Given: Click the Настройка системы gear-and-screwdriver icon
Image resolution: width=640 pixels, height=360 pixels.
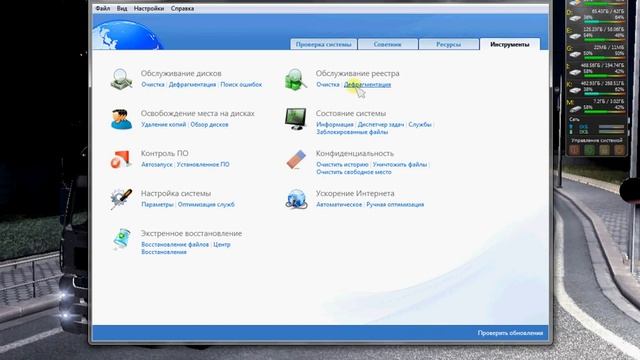Looking at the screenshot, I should (x=121, y=199).
